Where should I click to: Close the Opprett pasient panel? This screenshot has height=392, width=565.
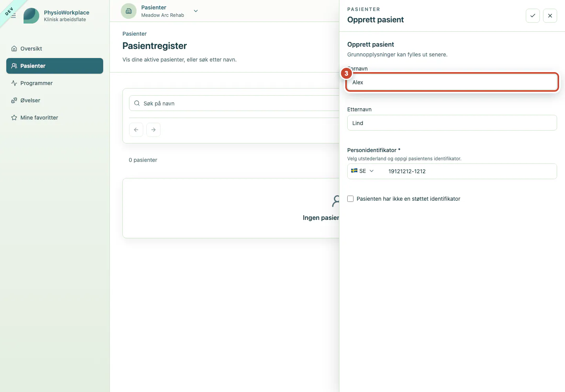pos(550,16)
